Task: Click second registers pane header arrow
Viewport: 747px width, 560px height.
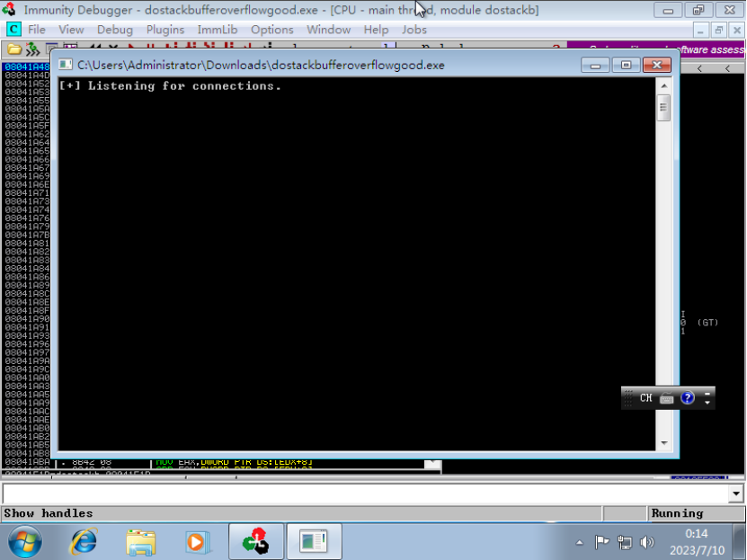Action: (x=727, y=68)
